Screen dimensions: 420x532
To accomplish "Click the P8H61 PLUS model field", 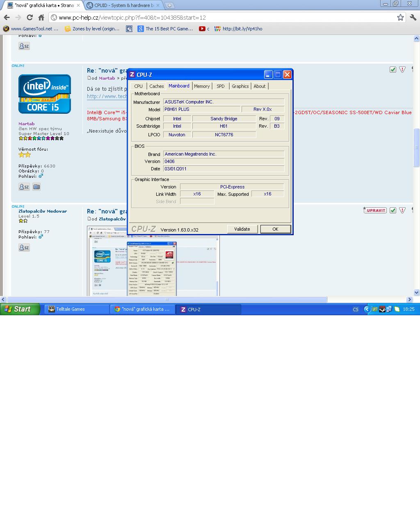I will pos(202,109).
